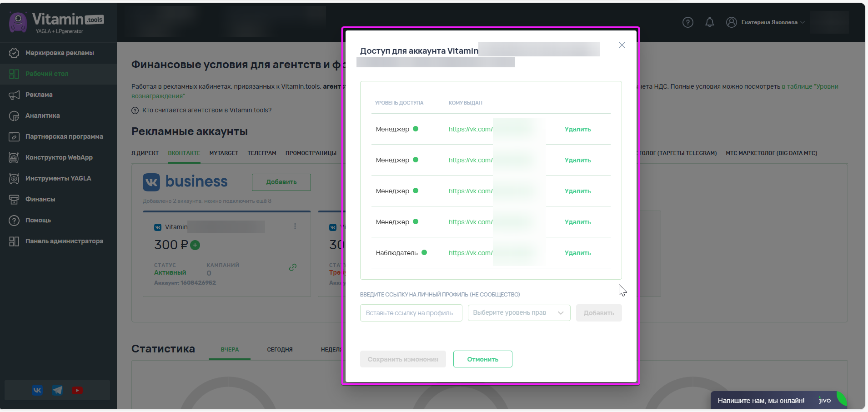Open the VK social link icon
868x412 pixels.
click(x=37, y=390)
